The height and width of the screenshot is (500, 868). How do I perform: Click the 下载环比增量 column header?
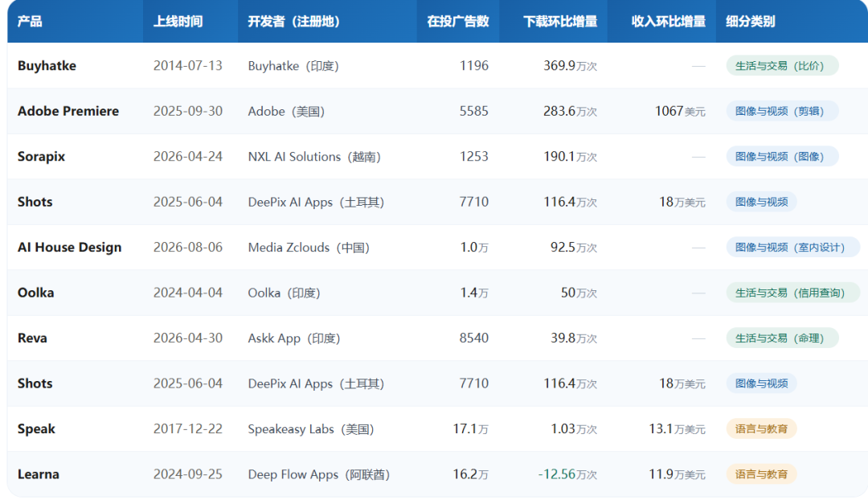click(x=560, y=22)
